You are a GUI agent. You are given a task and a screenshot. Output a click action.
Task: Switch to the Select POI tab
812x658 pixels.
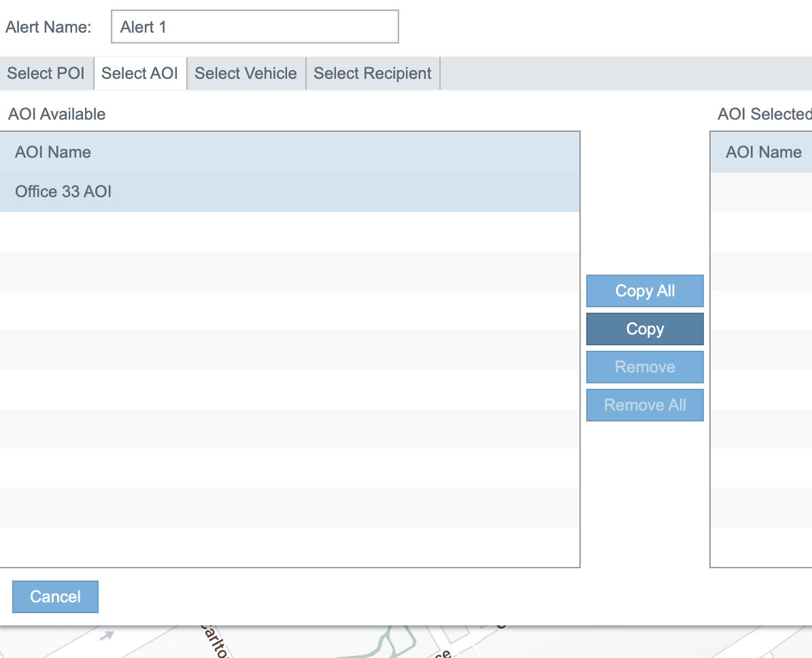point(46,73)
